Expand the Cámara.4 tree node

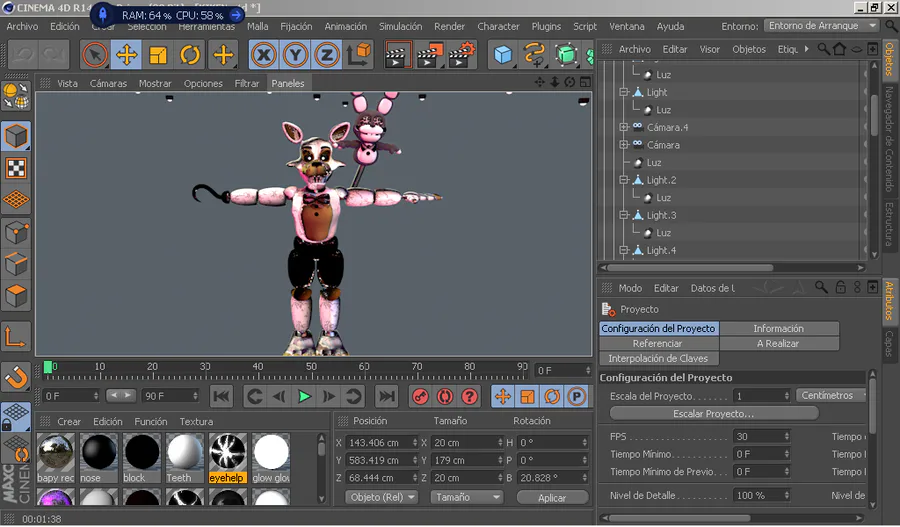(624, 127)
